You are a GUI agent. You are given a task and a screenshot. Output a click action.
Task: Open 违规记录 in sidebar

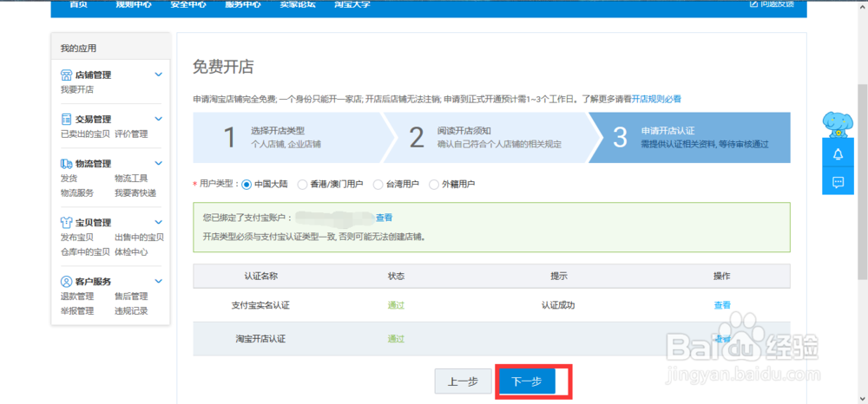[x=131, y=310]
